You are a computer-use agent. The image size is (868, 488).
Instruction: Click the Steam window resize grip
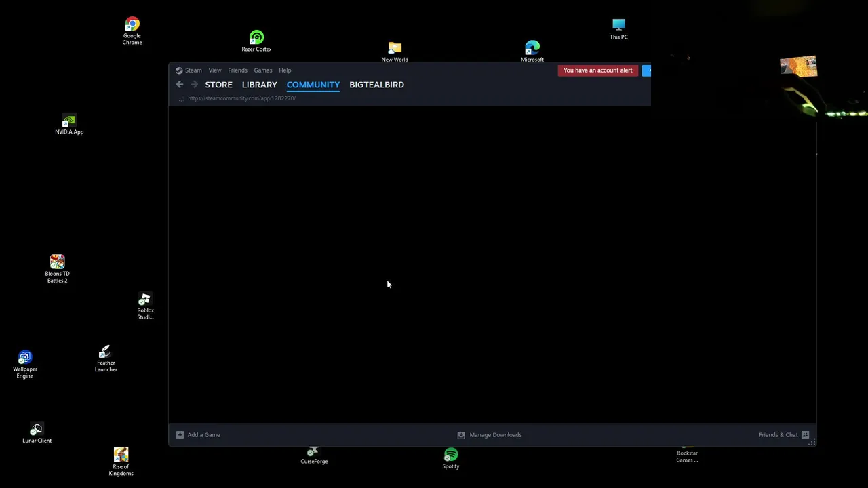point(812,443)
